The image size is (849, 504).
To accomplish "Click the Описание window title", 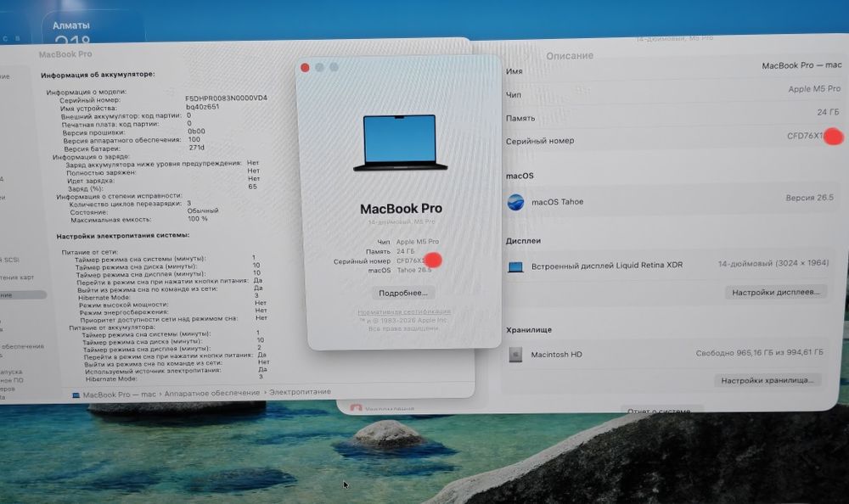I will pyautogui.click(x=570, y=56).
